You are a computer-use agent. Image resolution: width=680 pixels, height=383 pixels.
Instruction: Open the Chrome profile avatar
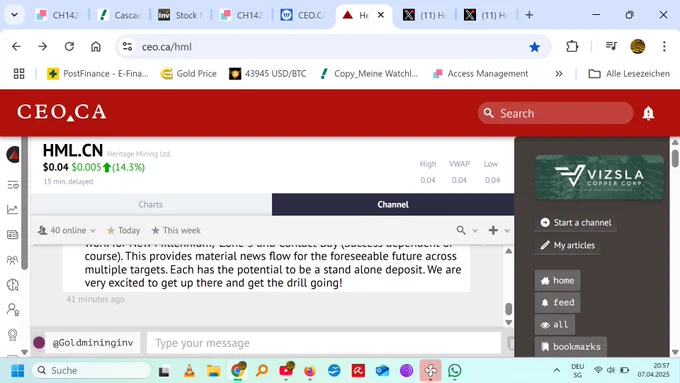[x=638, y=46]
